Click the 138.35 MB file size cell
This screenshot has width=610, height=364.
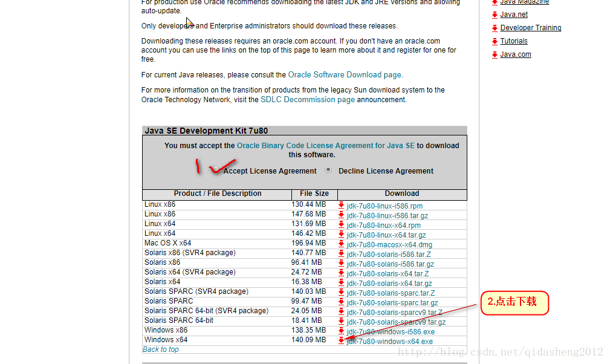point(308,330)
